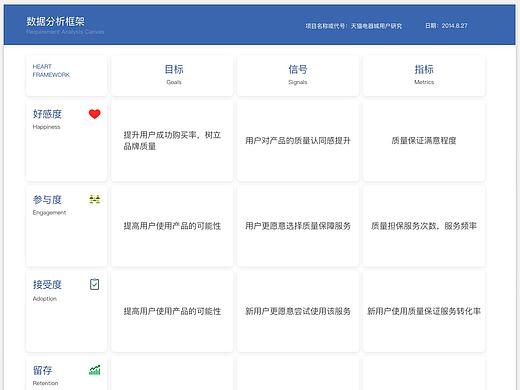Click the 接受度 Adoption row title

[47, 290]
